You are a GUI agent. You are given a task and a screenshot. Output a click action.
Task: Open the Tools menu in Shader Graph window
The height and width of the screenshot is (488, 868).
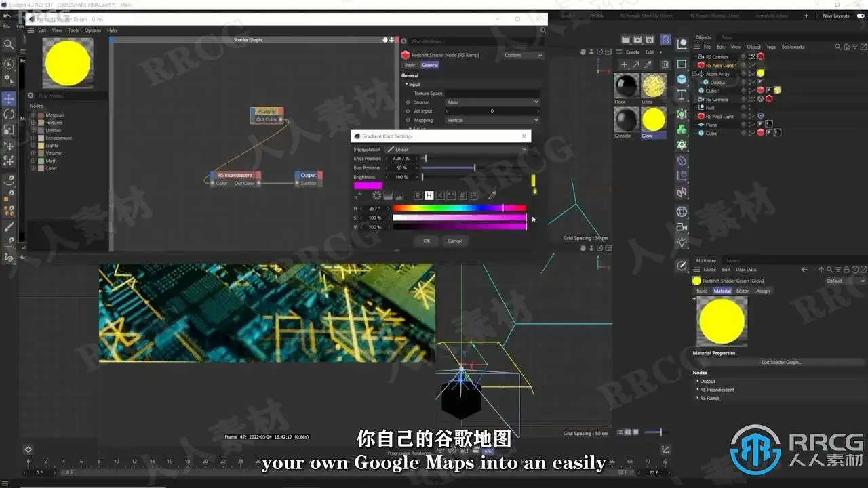pyautogui.click(x=73, y=30)
